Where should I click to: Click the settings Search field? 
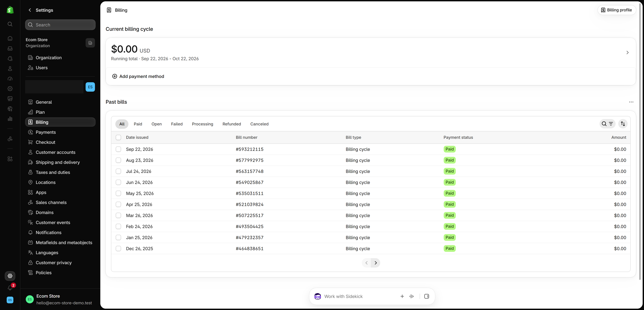(x=60, y=25)
